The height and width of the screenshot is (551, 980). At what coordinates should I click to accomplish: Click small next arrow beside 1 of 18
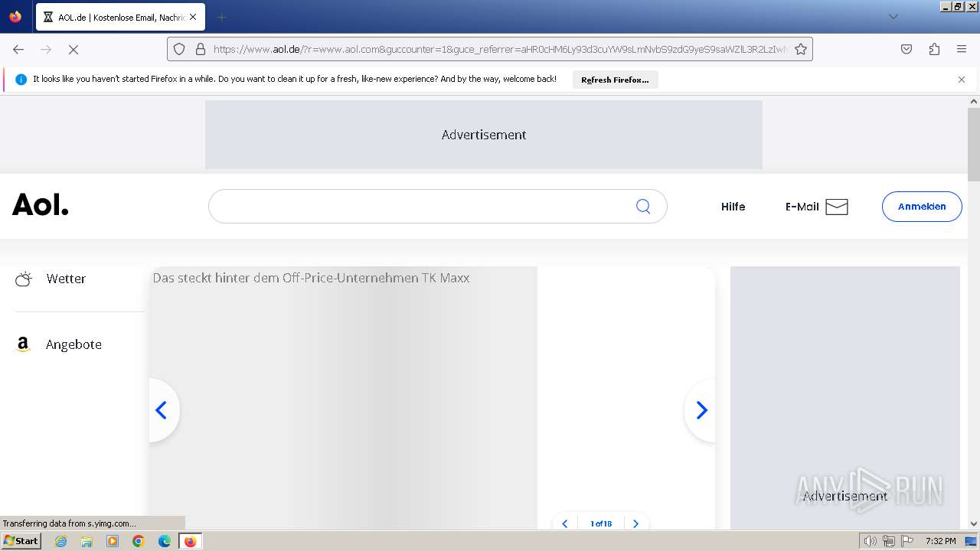point(635,523)
